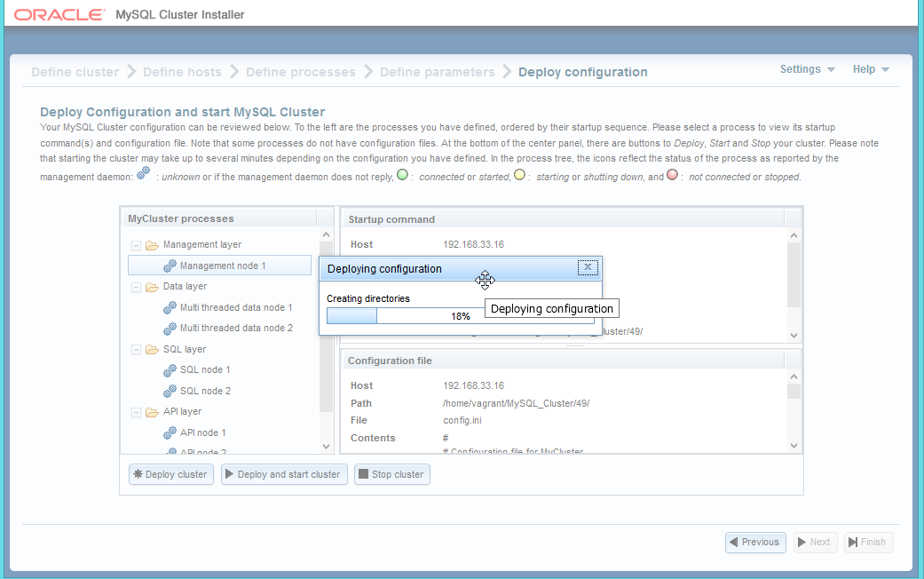Click the Management layer folder icon
Screen dimensions: 924x579
152,245
